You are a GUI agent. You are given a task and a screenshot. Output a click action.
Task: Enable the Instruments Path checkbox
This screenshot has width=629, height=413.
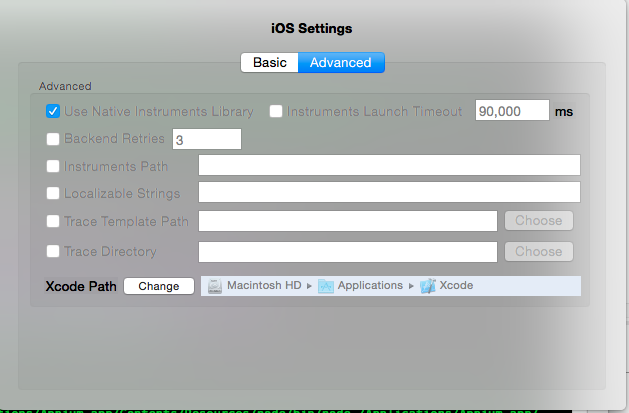click(54, 166)
